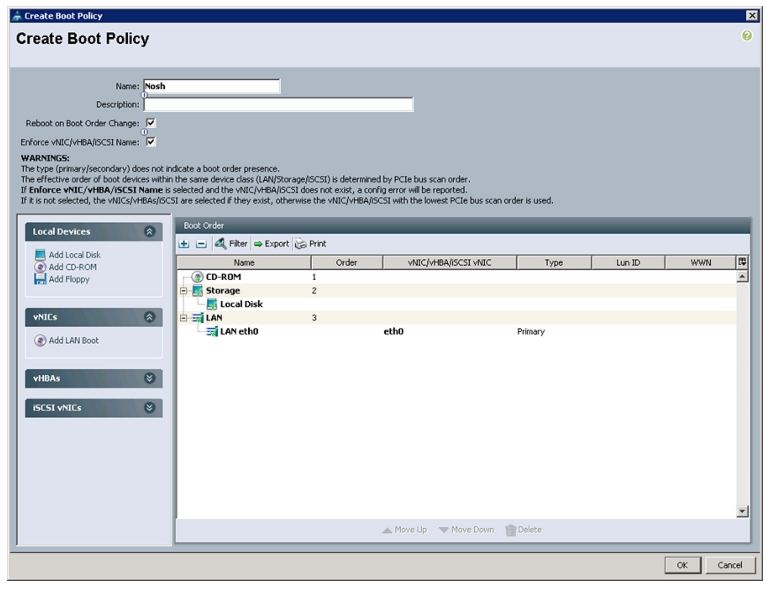Click the expand all plus icon in Boot Order toolbar
This screenshot has height=610, width=767.
[184, 244]
